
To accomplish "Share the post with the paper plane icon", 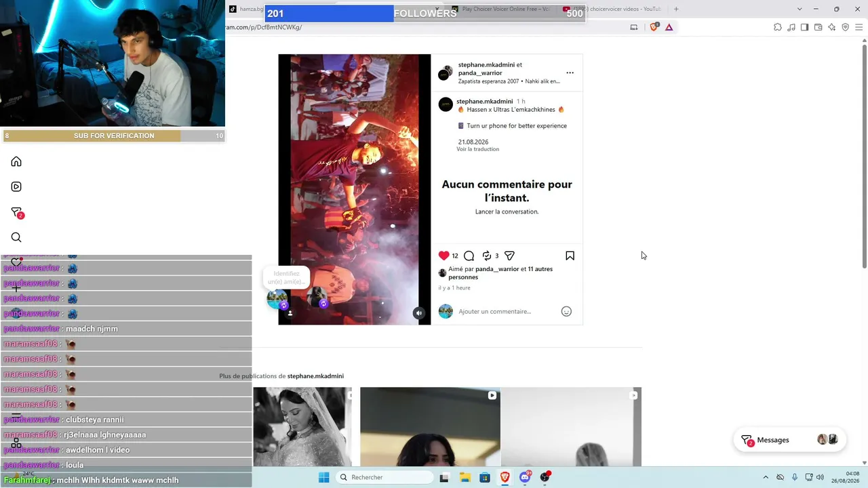I will (x=509, y=256).
